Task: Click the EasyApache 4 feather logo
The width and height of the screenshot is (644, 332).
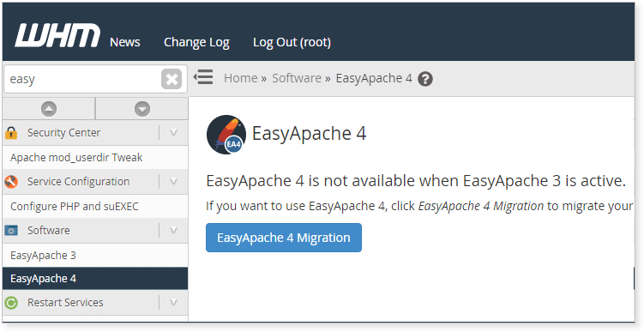Action: (x=226, y=135)
